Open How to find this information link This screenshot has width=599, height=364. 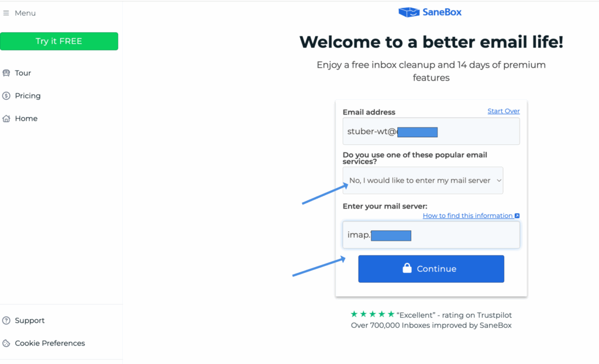click(467, 216)
